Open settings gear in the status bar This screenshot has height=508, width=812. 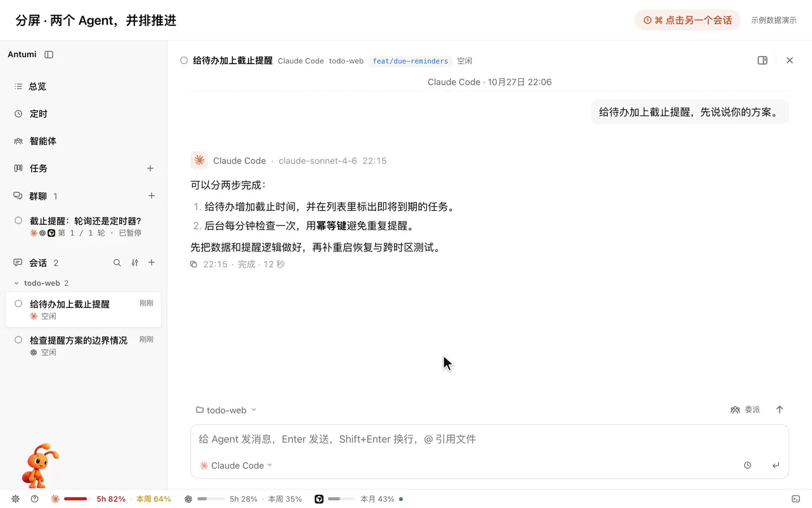[15, 499]
